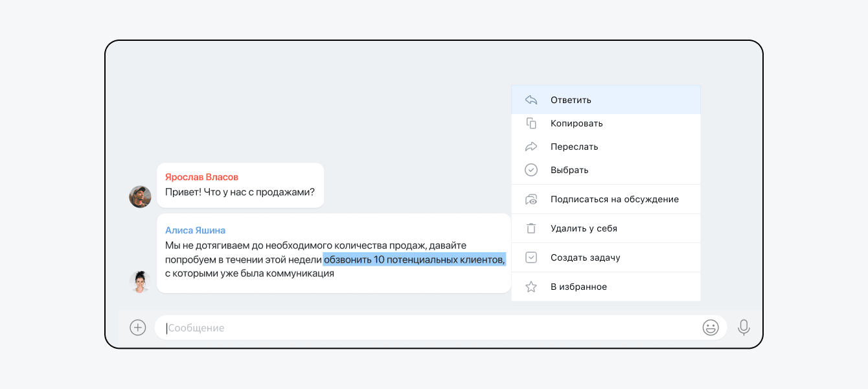Click the task checkbox icon beside Создать задачу
868x389 pixels.
[x=531, y=257]
